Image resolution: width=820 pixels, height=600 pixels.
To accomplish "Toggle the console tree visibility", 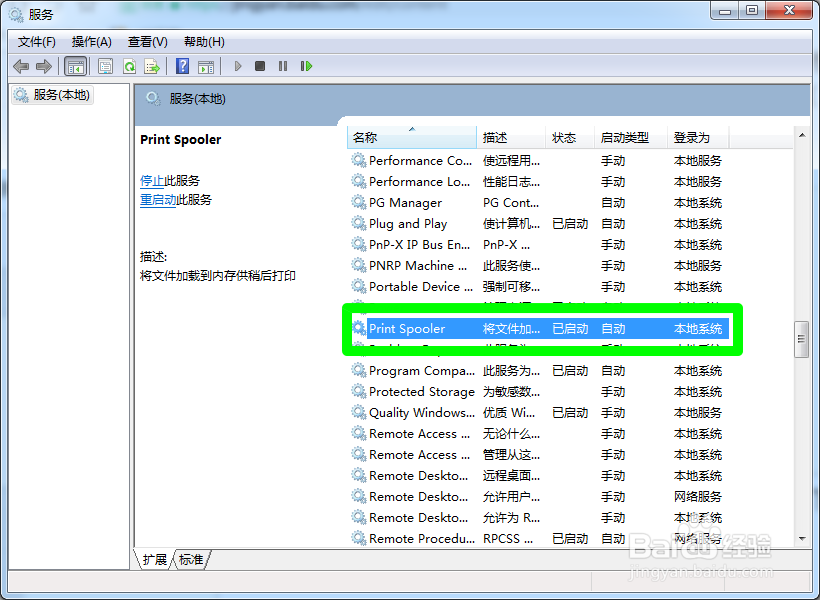I will pyautogui.click(x=76, y=65).
